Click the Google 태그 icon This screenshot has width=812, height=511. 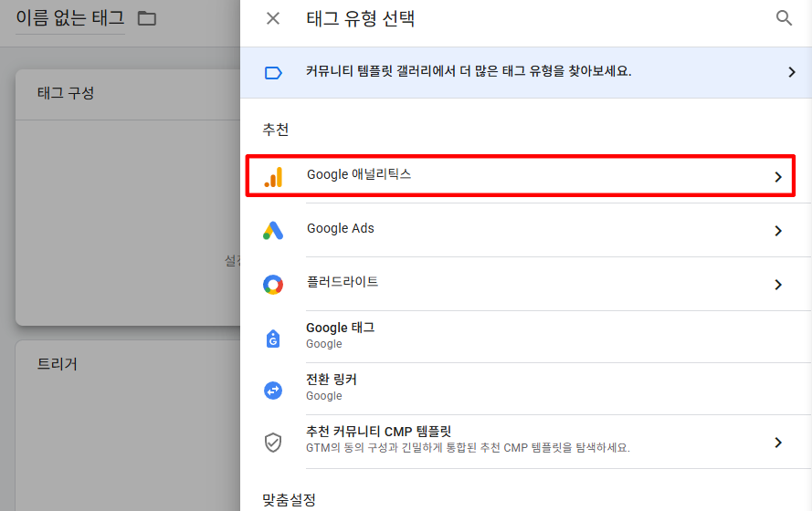pyautogui.click(x=273, y=339)
